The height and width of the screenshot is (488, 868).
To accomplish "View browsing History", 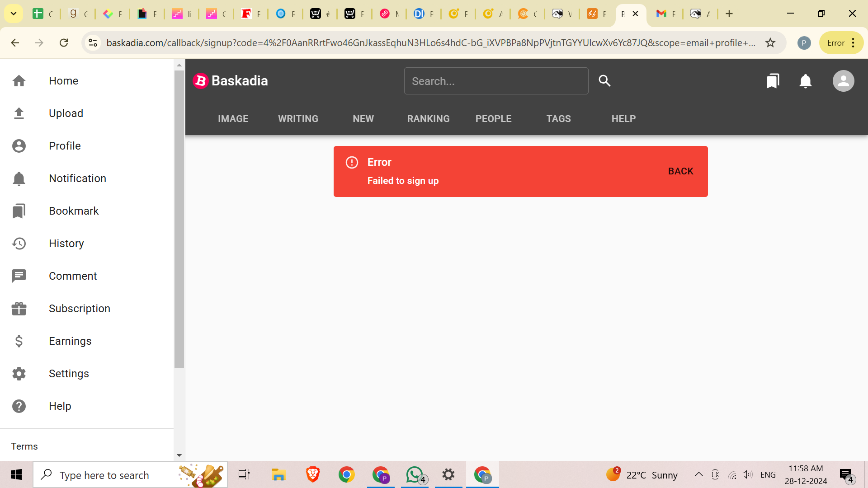I will (67, 243).
